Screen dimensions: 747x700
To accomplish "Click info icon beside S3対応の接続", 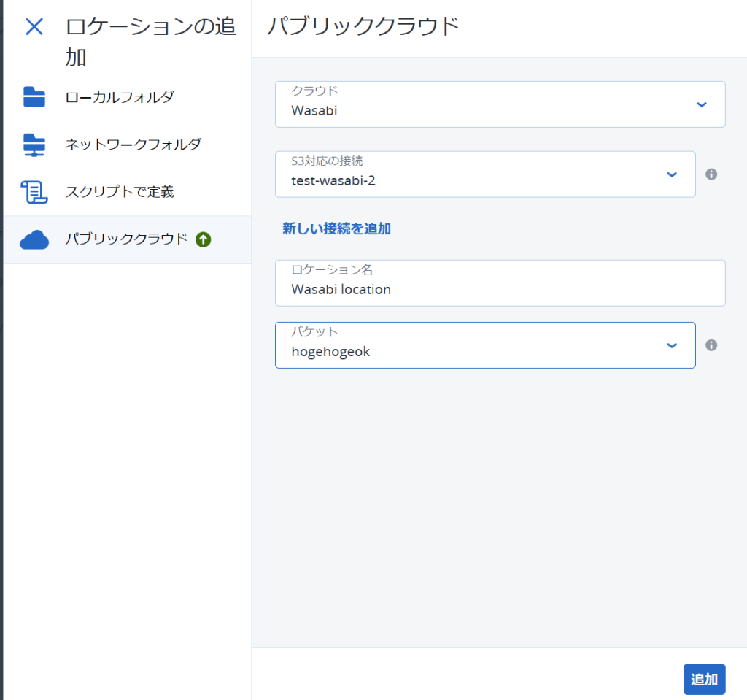I will pos(711,174).
